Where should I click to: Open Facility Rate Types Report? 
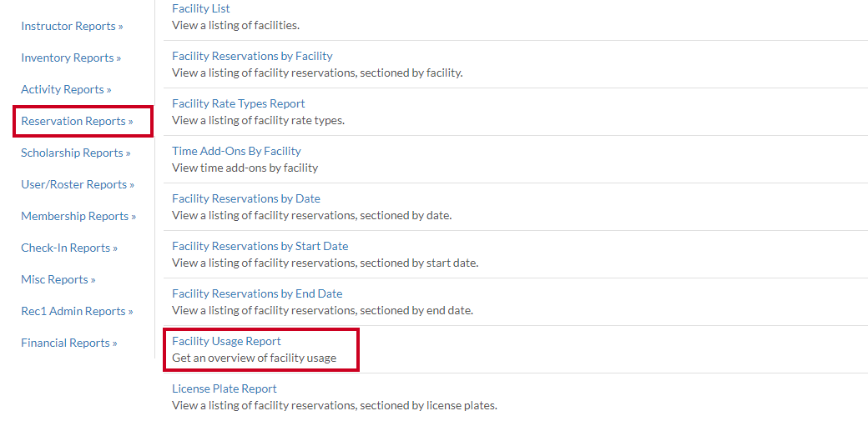238,103
